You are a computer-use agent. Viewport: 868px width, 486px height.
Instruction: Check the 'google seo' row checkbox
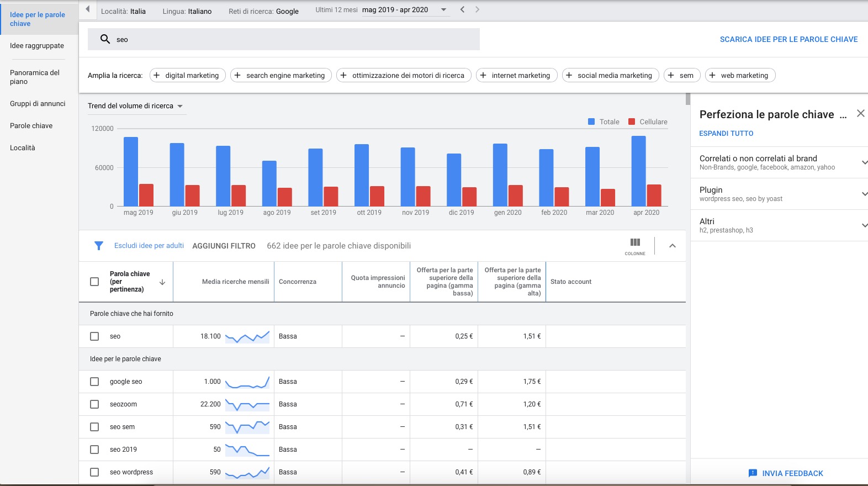(x=94, y=382)
